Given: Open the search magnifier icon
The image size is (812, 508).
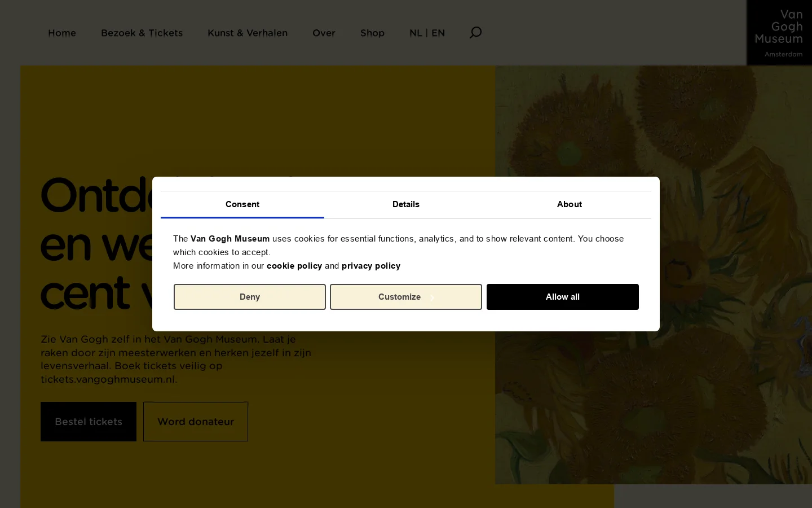Looking at the screenshot, I should click(x=475, y=33).
